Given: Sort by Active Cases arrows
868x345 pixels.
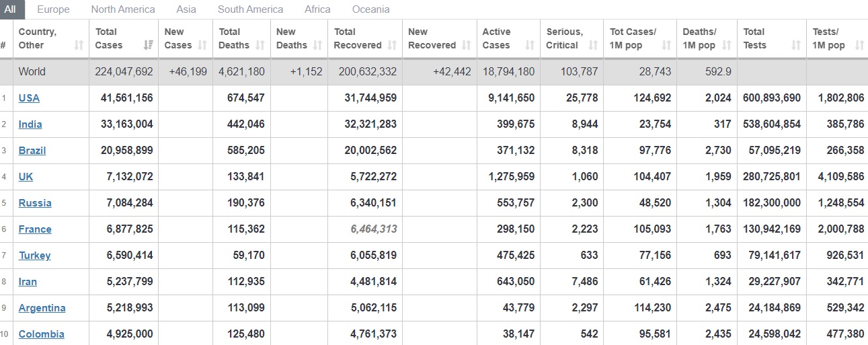Looking at the screenshot, I should (x=530, y=45).
